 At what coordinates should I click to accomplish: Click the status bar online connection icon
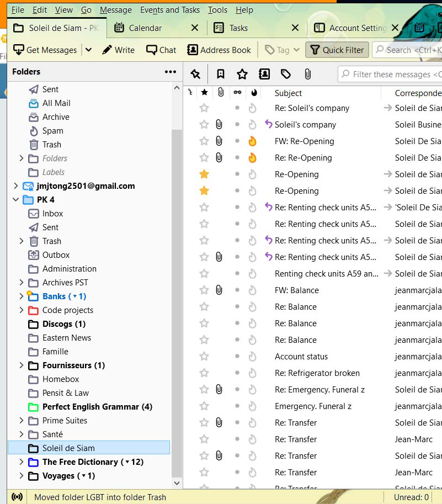(17, 497)
